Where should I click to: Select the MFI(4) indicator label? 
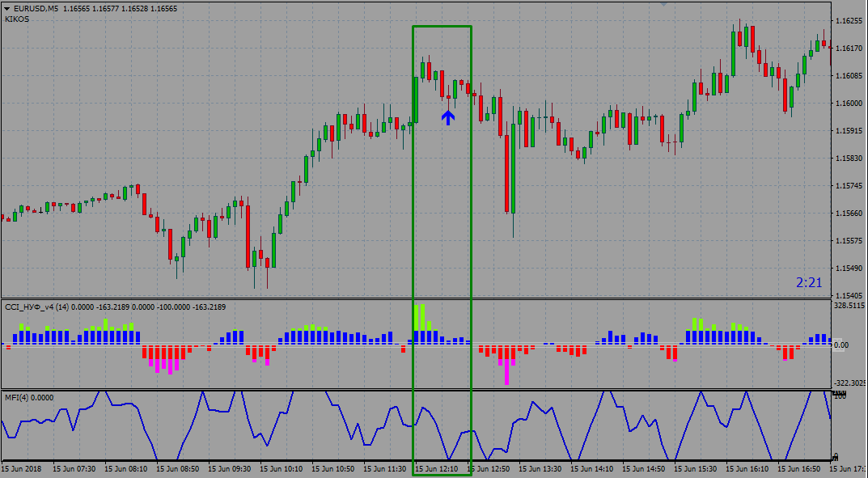[17, 397]
